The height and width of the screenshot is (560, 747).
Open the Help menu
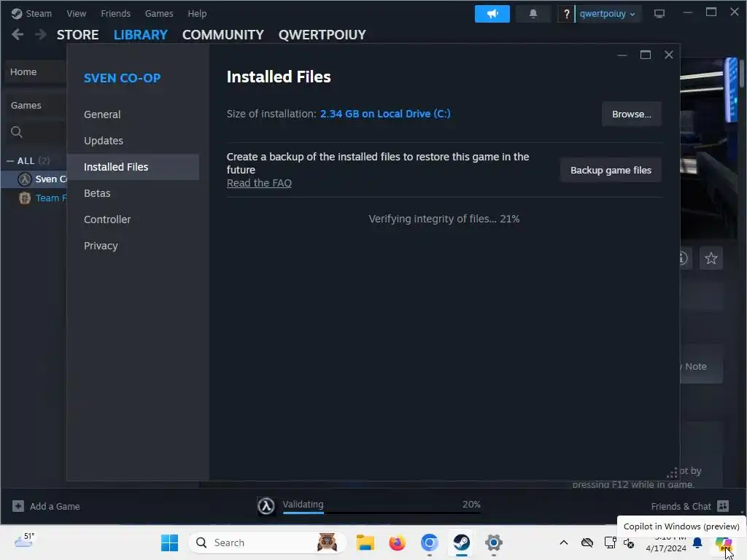(197, 13)
